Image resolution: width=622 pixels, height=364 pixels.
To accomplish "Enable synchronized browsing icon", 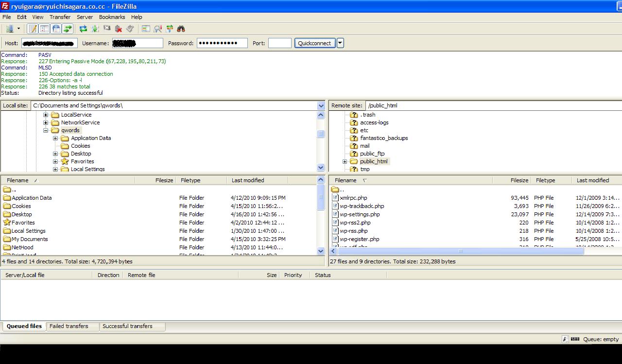I will pyautogui.click(x=169, y=29).
